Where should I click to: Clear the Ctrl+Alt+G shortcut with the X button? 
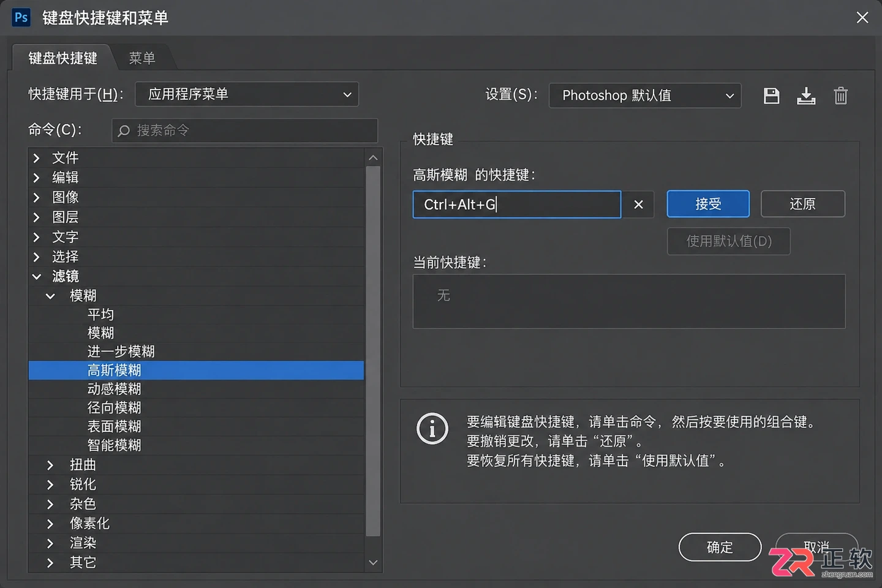(638, 205)
